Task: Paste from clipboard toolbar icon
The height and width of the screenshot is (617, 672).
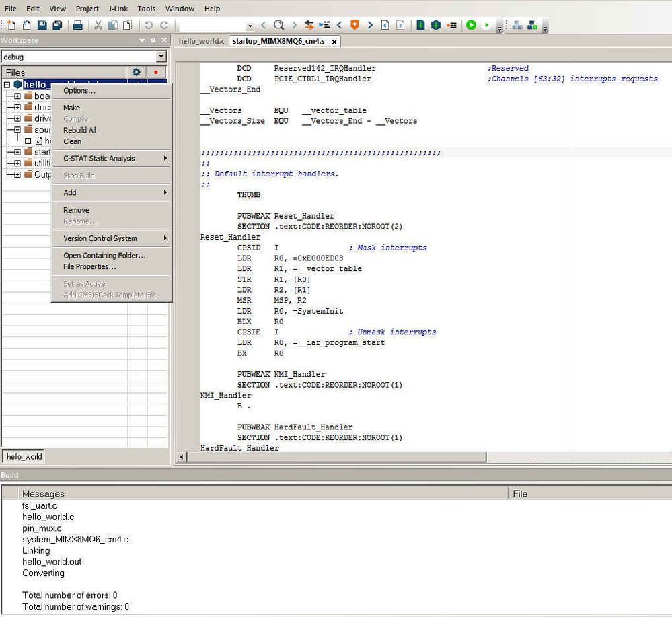Action: tap(127, 25)
